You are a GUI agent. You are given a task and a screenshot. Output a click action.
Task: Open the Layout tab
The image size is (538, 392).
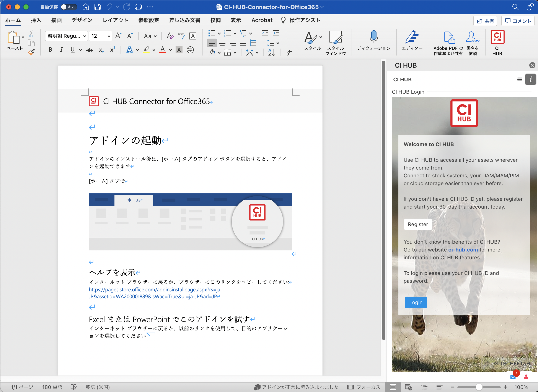115,20
